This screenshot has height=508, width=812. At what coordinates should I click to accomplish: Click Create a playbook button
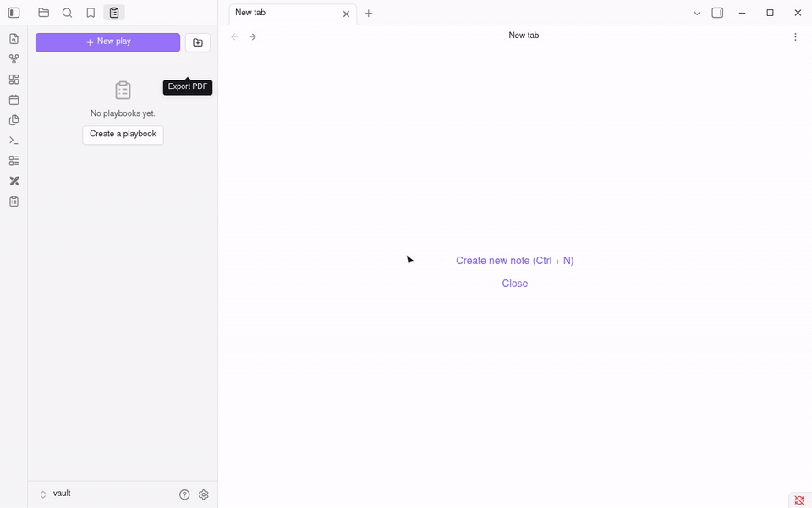pos(123,135)
